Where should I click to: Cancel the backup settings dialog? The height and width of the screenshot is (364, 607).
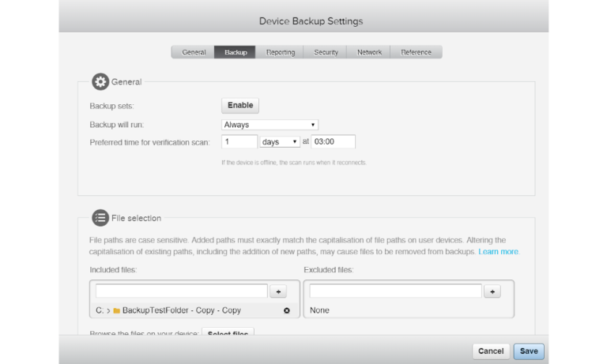491,351
